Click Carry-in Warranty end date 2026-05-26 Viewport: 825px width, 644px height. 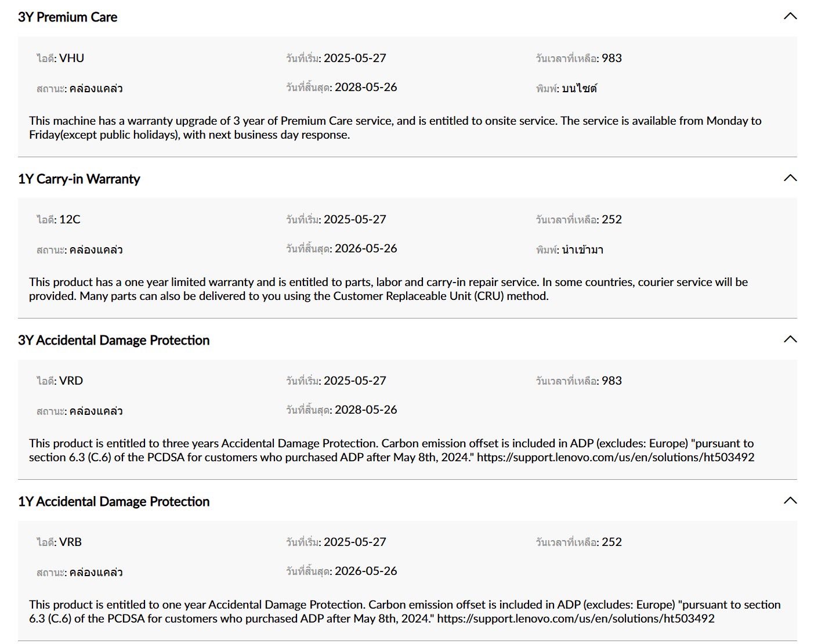click(366, 248)
